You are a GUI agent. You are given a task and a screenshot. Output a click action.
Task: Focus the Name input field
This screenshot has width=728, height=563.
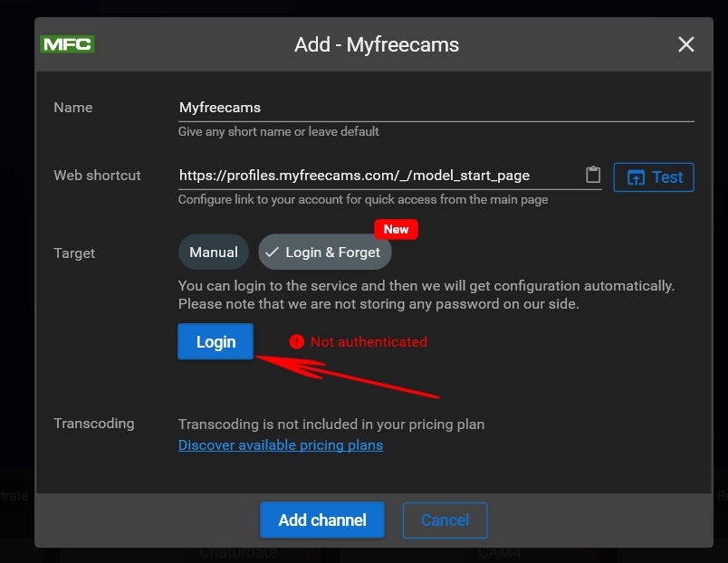pos(436,108)
